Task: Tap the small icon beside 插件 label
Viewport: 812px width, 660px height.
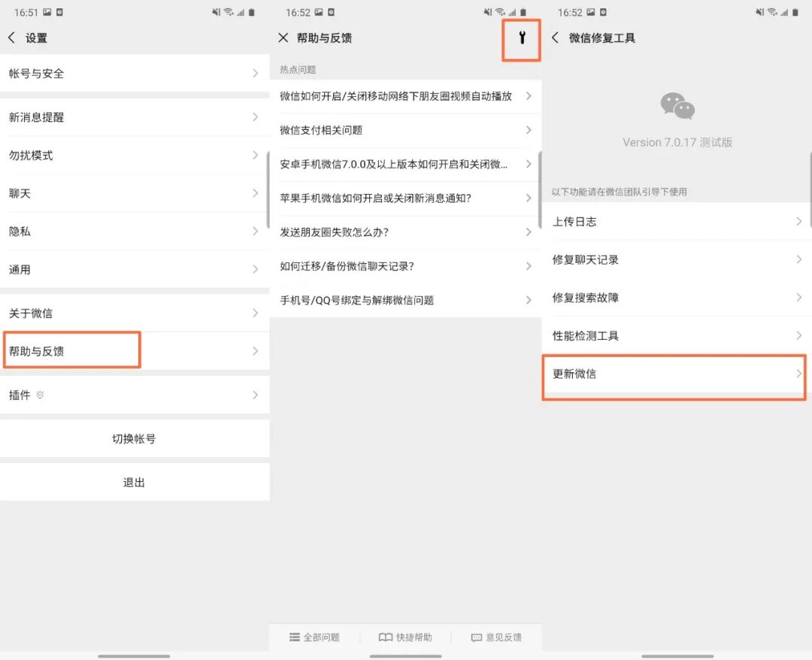Action: (x=40, y=395)
